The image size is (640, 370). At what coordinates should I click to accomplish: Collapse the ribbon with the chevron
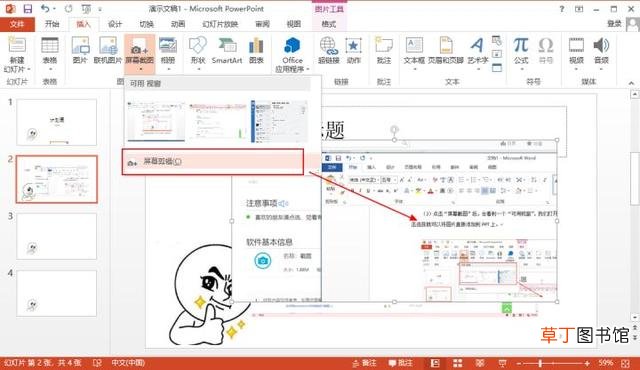tap(631, 83)
